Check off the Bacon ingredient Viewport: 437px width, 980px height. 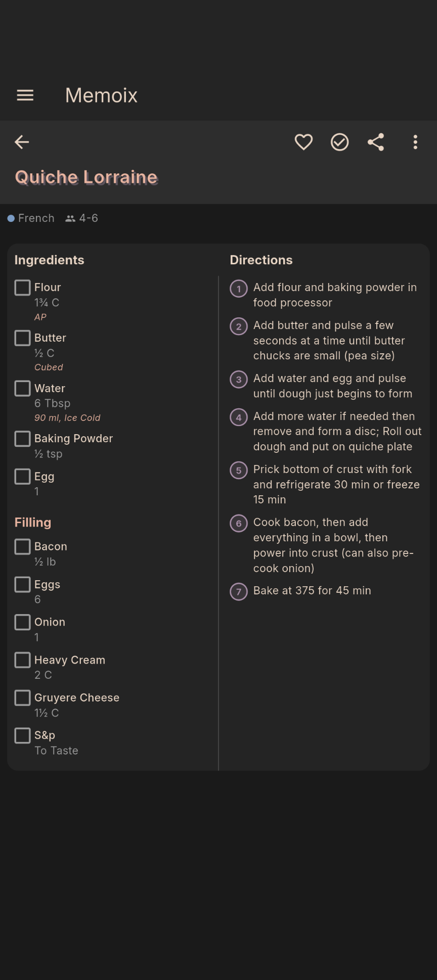pos(22,546)
